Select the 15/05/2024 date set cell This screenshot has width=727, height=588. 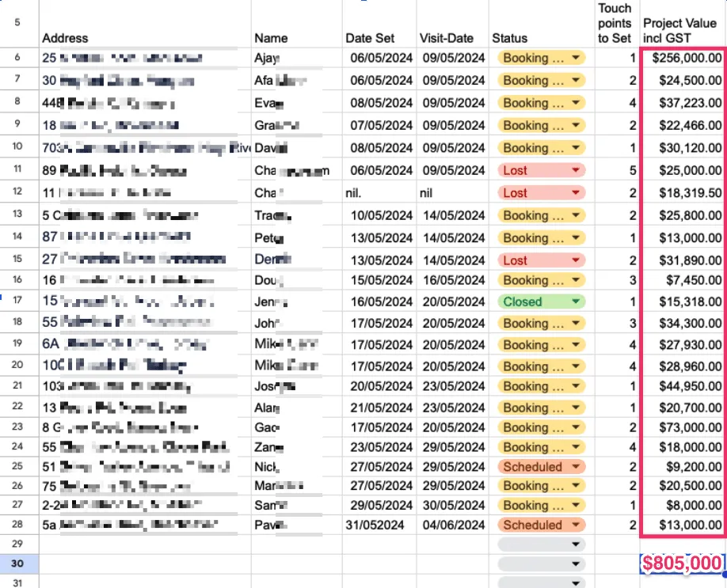point(379,280)
